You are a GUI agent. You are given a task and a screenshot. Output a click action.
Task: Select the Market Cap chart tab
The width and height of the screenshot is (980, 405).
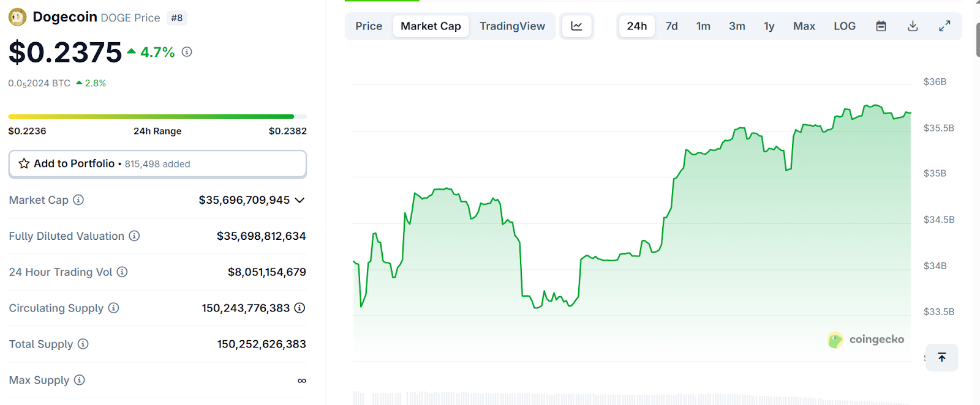click(431, 26)
